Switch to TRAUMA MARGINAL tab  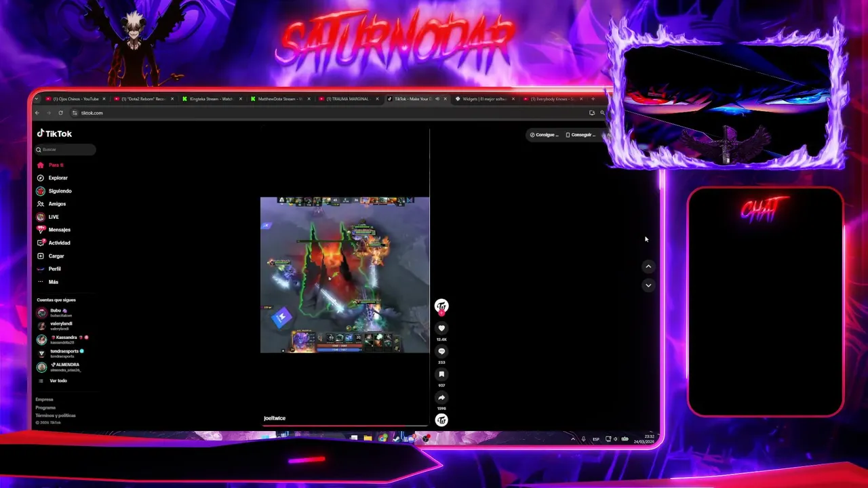click(347, 99)
